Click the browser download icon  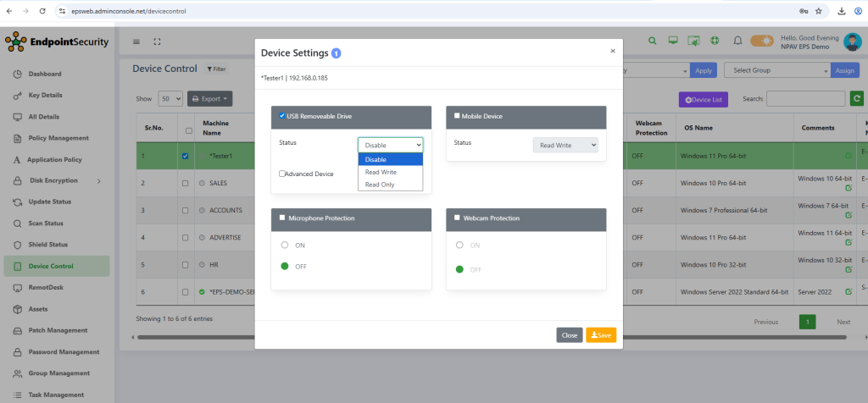pyautogui.click(x=842, y=11)
